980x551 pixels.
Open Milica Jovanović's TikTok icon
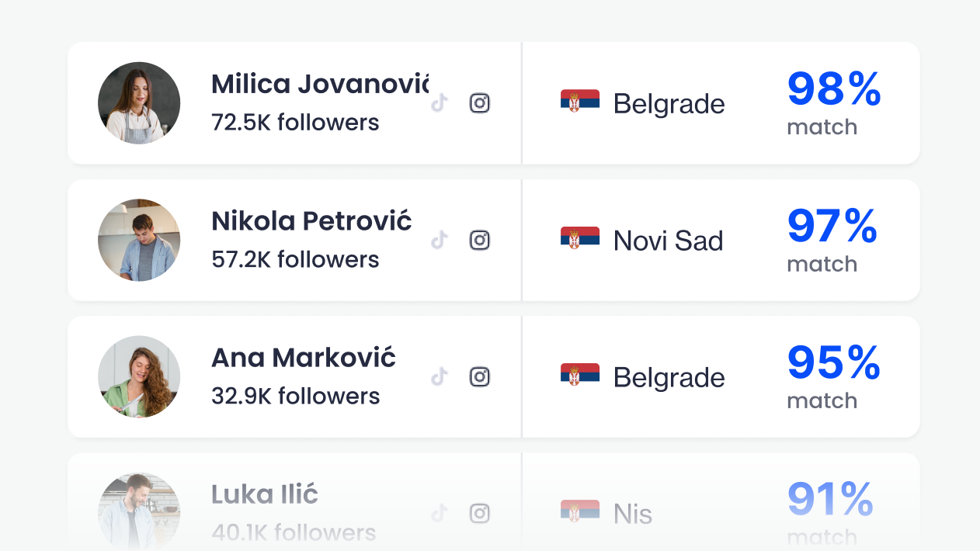(x=440, y=103)
